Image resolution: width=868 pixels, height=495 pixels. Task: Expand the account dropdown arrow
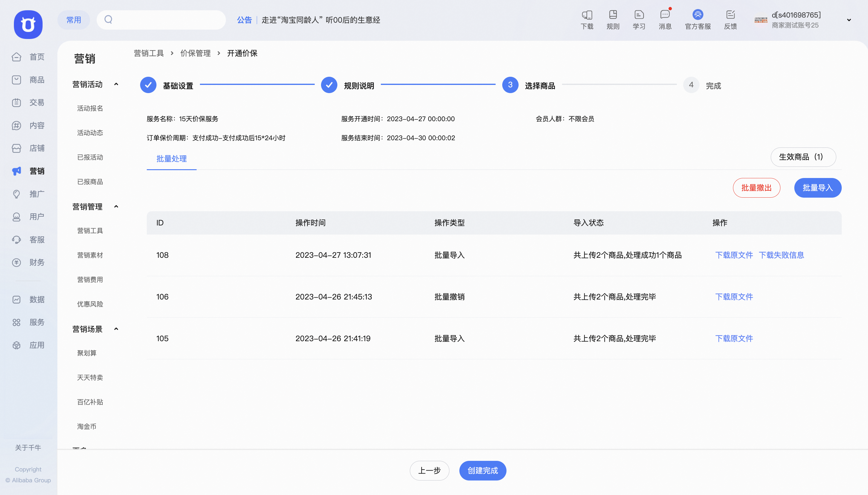coord(849,20)
